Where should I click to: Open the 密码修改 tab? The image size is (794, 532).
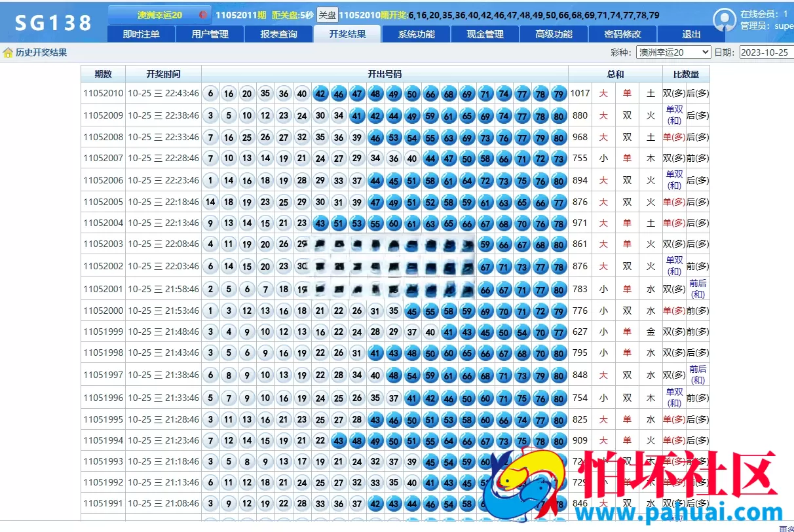622,34
